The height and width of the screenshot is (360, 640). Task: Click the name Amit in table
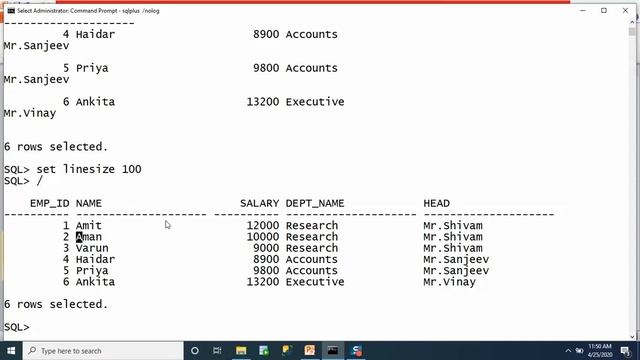click(89, 225)
